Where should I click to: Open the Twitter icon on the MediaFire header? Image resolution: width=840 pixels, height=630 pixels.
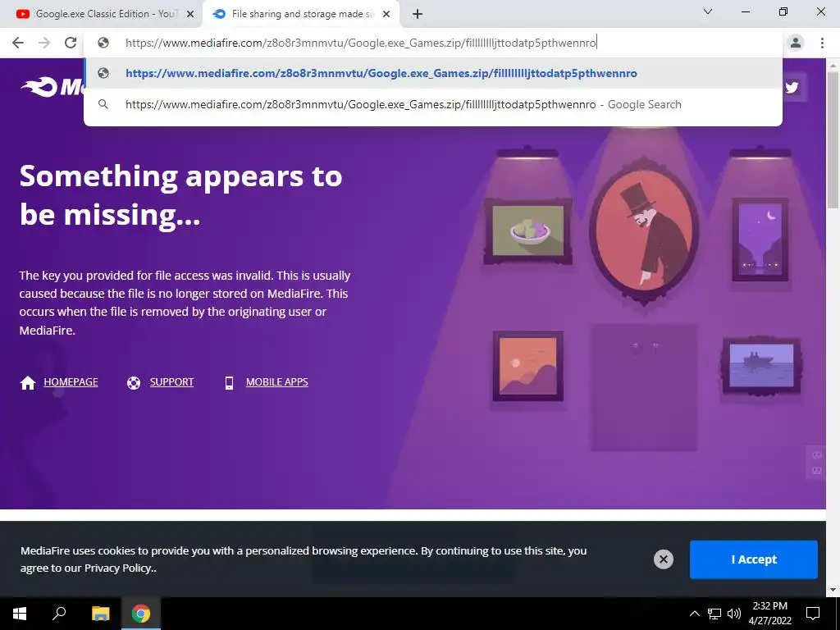(792, 87)
